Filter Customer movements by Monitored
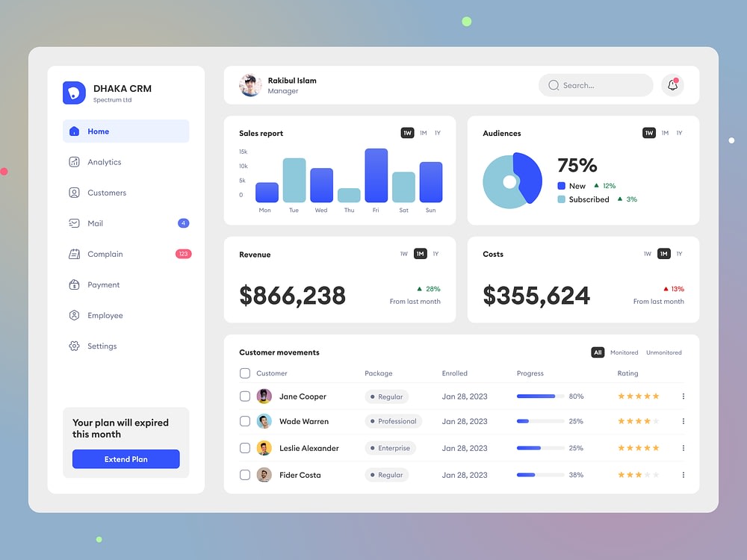 pyautogui.click(x=624, y=352)
